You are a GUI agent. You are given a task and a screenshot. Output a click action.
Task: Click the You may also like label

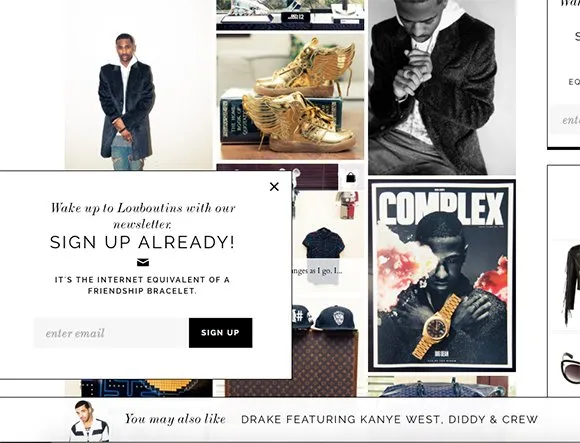(175, 419)
